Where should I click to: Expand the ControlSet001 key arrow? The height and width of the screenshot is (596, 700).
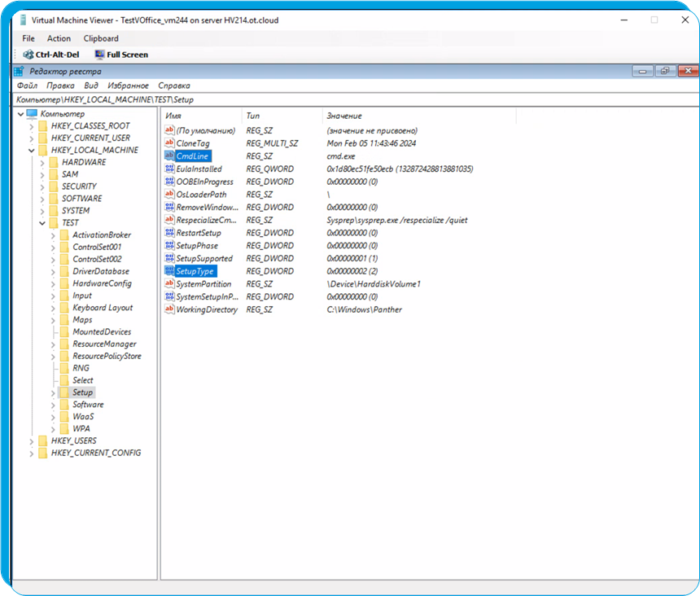click(53, 248)
